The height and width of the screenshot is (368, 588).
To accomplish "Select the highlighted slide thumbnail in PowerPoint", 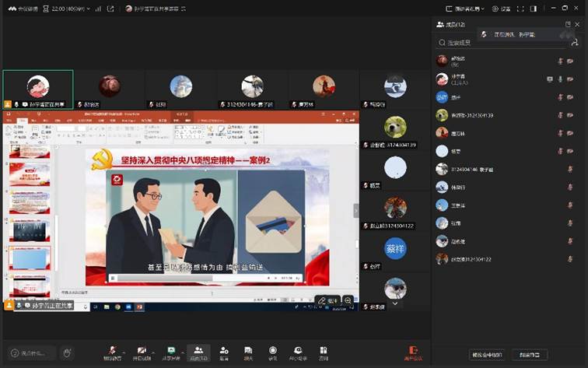I will pos(29,258).
